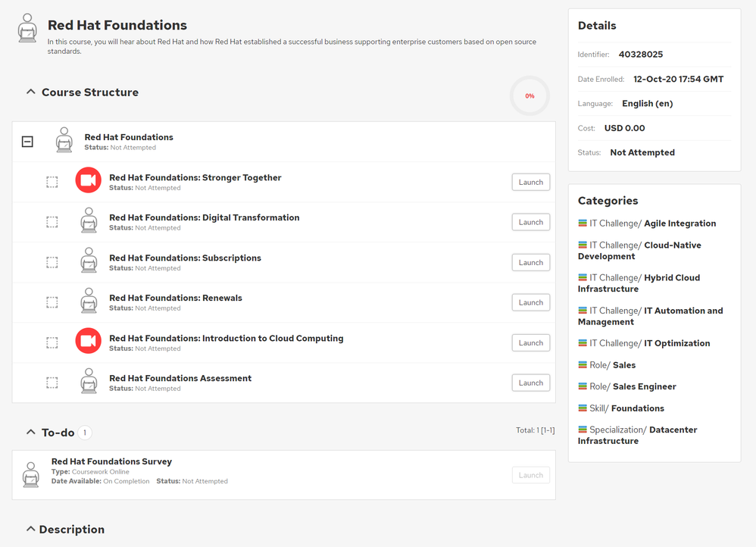Tick the checkbox for Stronger Together module
Screen dimensions: 756x547
click(x=52, y=182)
